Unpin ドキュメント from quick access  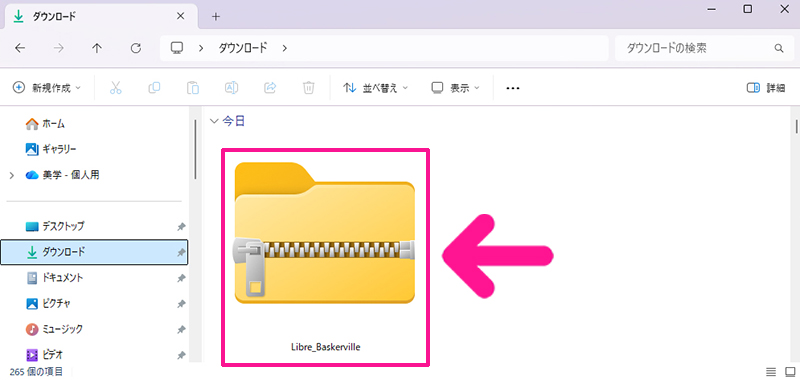pos(181,278)
